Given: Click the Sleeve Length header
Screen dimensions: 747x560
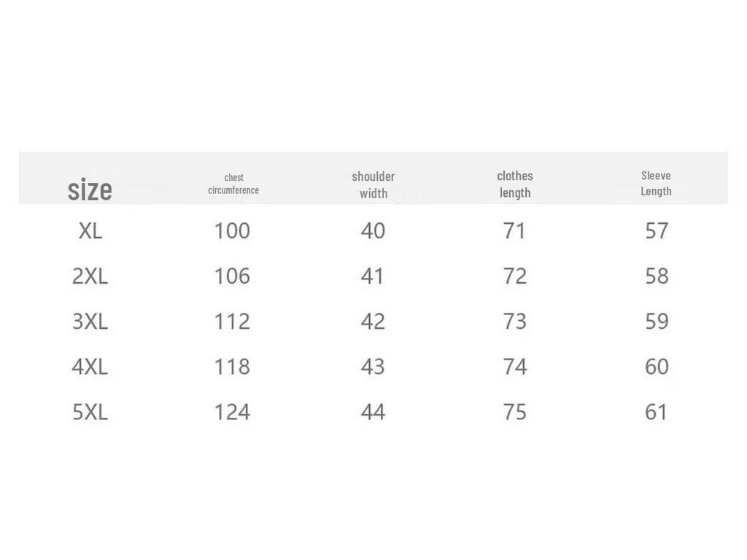Looking at the screenshot, I should (x=656, y=183).
